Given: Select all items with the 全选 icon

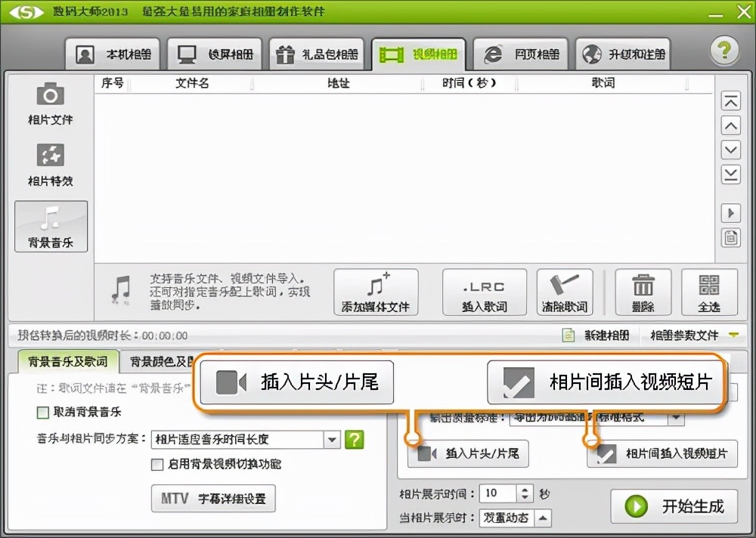Looking at the screenshot, I should (x=708, y=292).
